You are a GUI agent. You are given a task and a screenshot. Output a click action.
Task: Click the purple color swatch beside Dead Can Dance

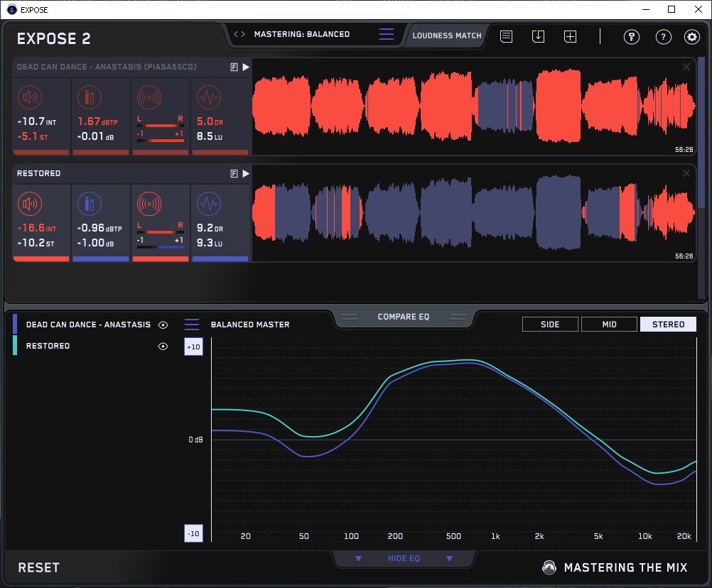point(15,325)
